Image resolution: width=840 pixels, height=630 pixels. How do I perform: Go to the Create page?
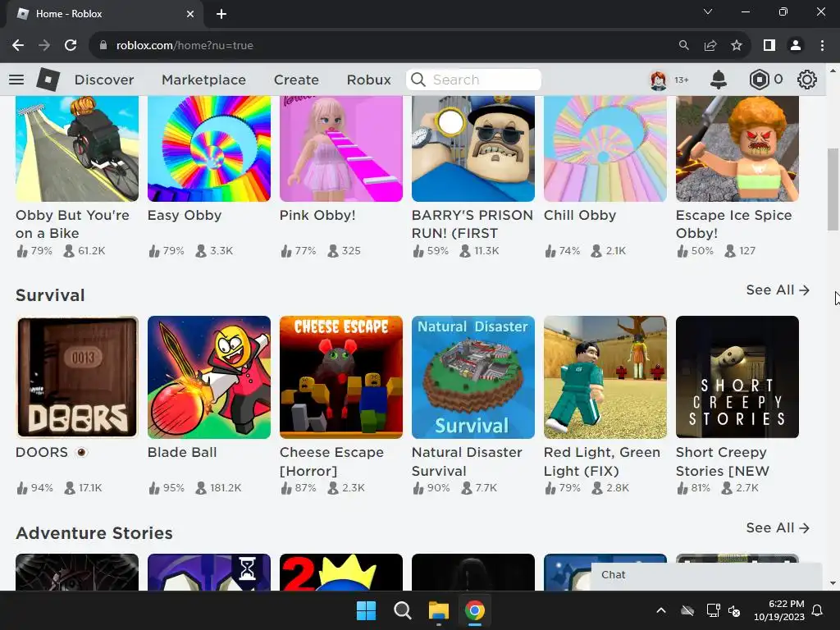click(296, 80)
